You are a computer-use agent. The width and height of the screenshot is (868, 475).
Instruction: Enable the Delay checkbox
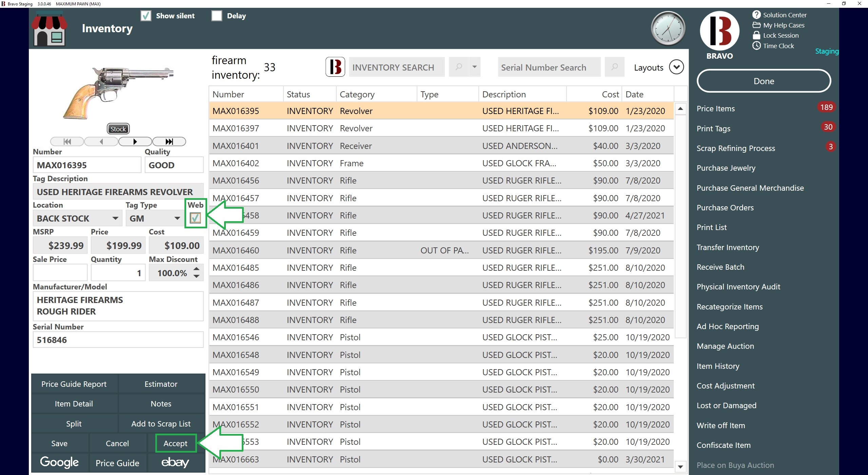[217, 16]
